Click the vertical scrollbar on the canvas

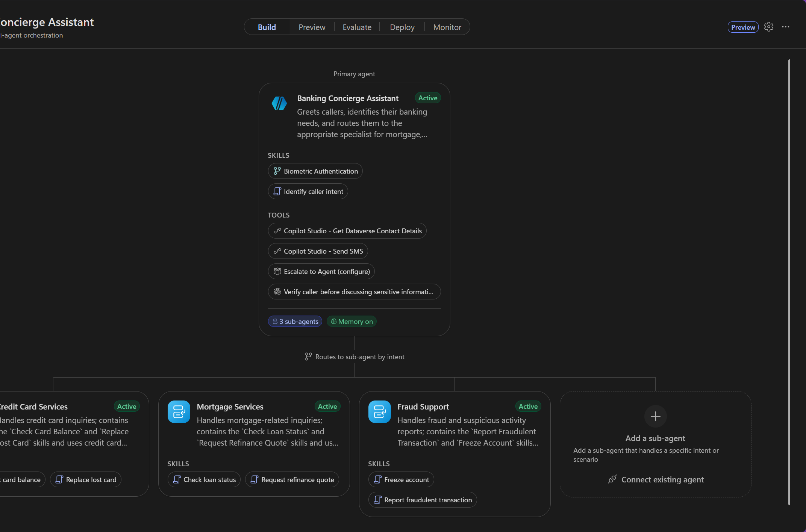click(789, 282)
